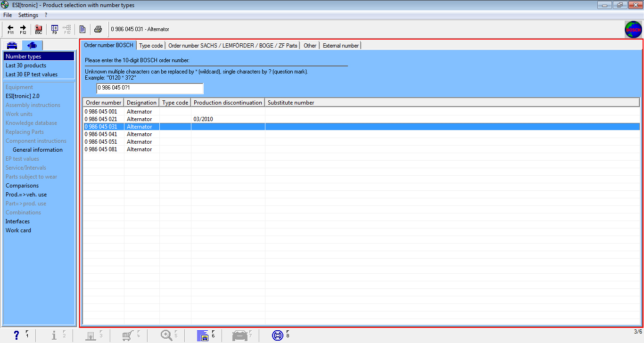
Task: Open the SACHS / LEMFÖRDER / BOGE tab
Action: pos(232,46)
